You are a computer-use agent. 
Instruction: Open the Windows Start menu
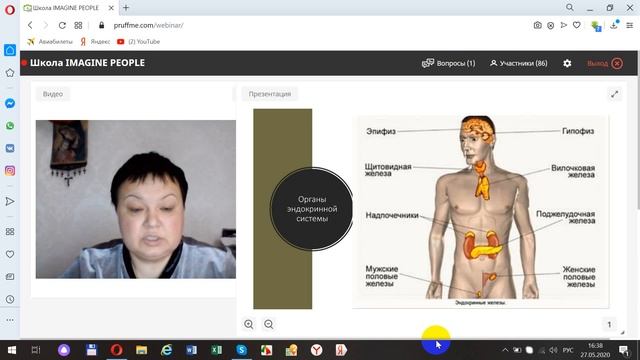tap(11, 350)
